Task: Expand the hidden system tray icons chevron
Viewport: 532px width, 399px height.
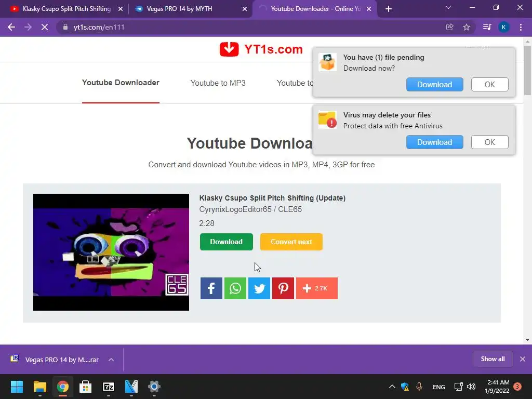Action: 392,387
